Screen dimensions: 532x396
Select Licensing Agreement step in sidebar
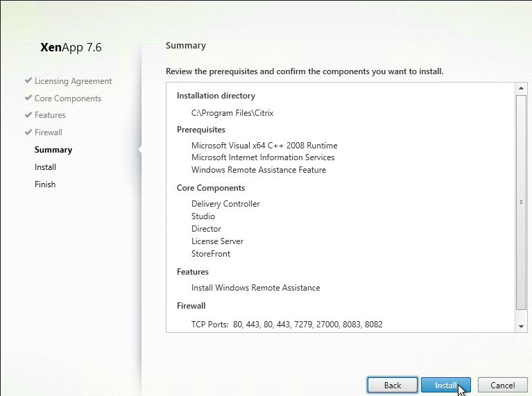(x=73, y=81)
